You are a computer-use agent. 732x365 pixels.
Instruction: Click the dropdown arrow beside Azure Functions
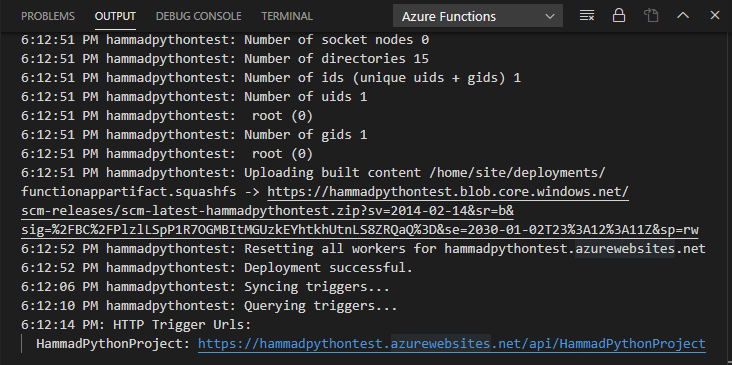tap(550, 16)
